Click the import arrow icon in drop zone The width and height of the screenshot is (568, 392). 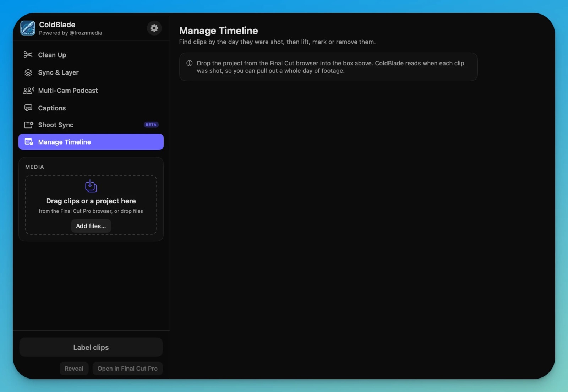pos(91,186)
